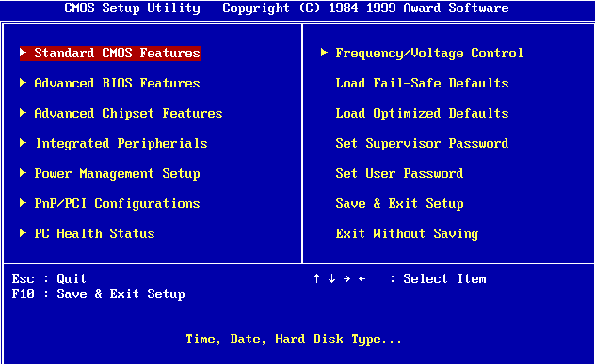Click the right arrow key symbol

(x=346, y=279)
